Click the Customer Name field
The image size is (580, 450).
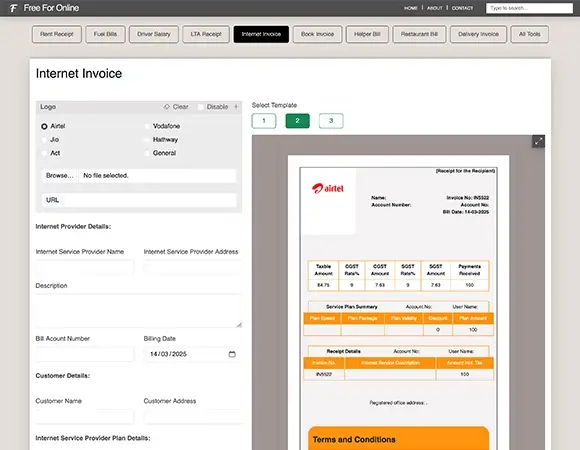point(85,417)
